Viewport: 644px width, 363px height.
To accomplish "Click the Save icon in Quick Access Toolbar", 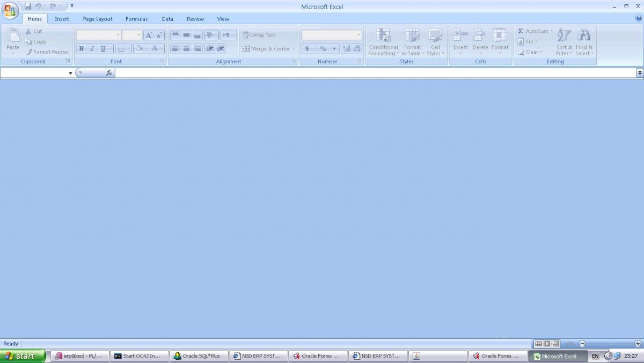I will point(28,6).
